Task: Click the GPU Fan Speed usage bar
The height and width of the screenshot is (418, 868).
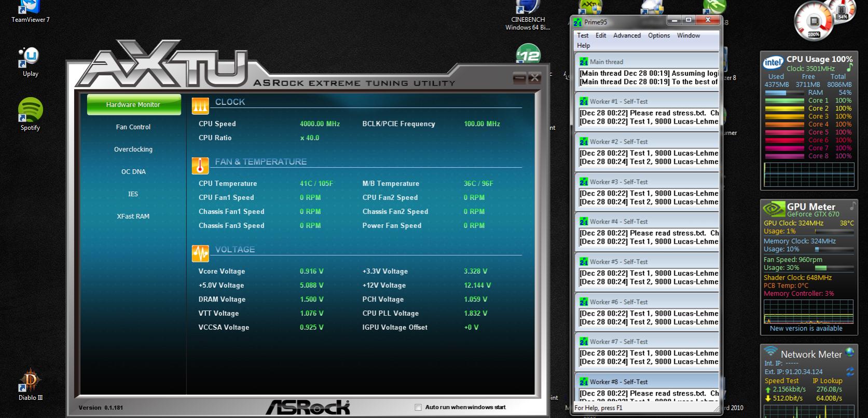Action: 833,268
